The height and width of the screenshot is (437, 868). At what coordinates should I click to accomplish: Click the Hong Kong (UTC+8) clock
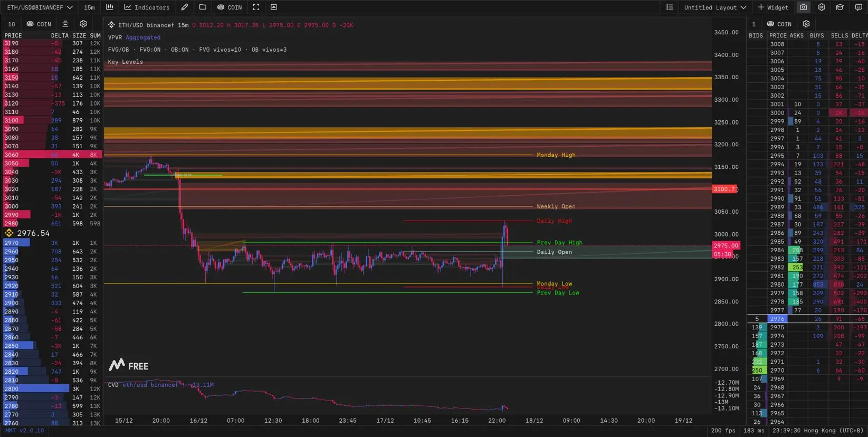tap(818, 431)
